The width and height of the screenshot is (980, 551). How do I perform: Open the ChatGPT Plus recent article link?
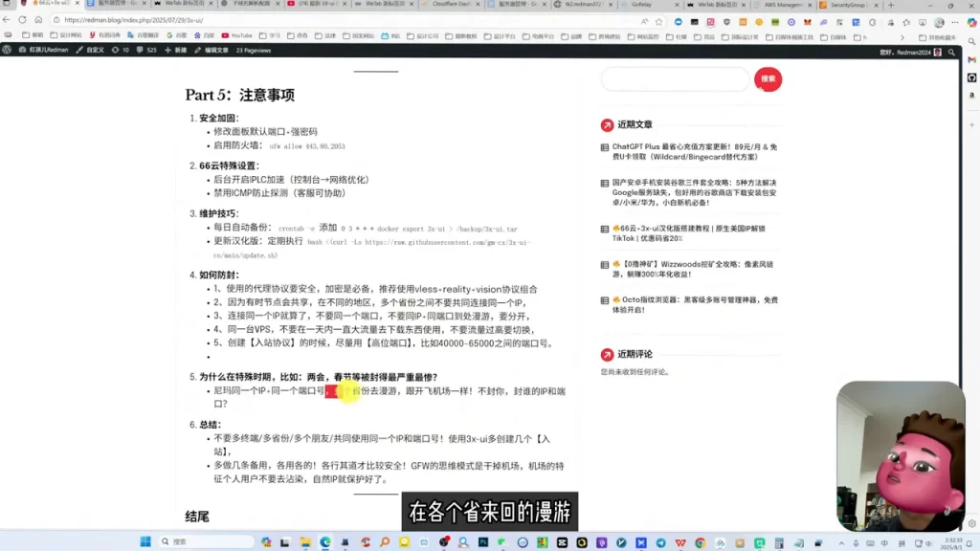695,152
